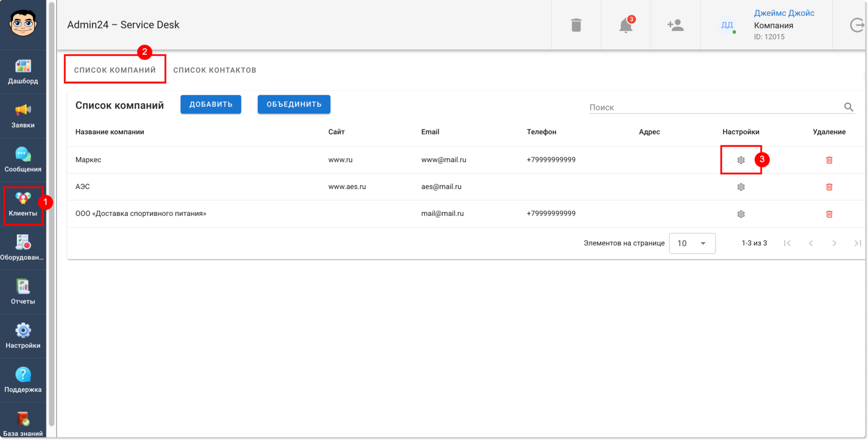
Task: Focus the Поиск search field
Action: click(716, 107)
